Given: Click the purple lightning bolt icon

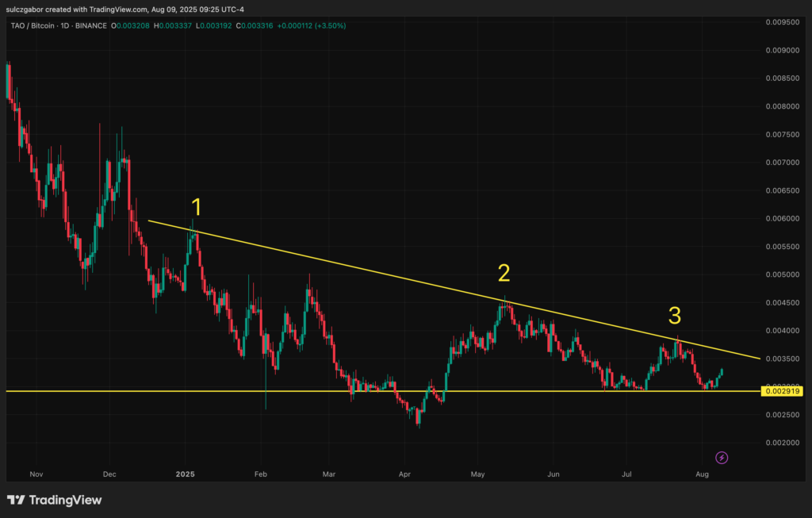Looking at the screenshot, I should point(722,458).
